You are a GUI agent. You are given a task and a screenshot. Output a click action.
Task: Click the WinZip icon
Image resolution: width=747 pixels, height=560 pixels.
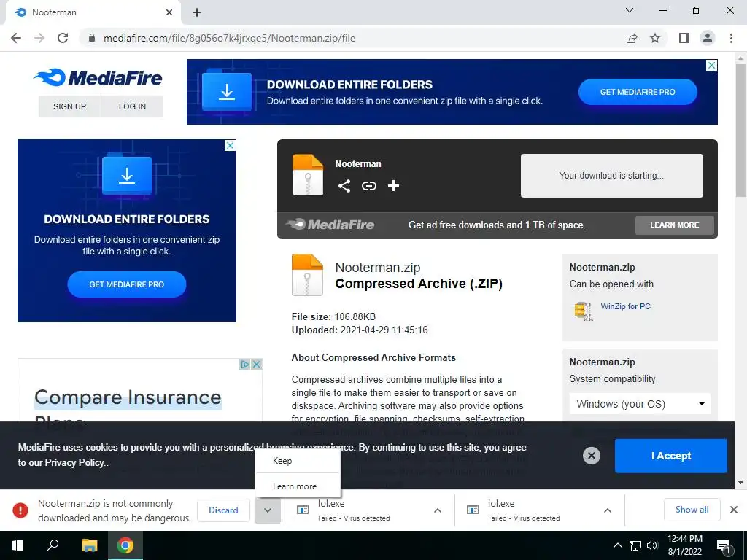click(584, 311)
